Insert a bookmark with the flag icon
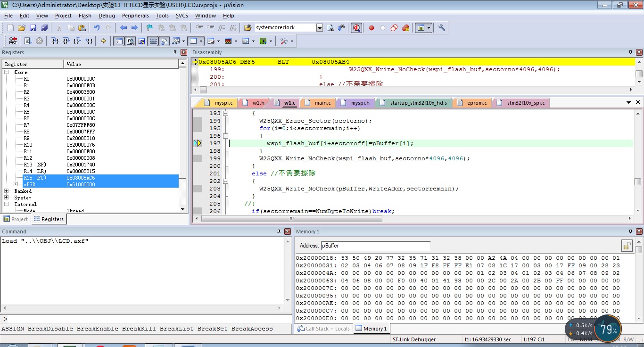Viewport: 644px width, 347px height. click(149, 28)
